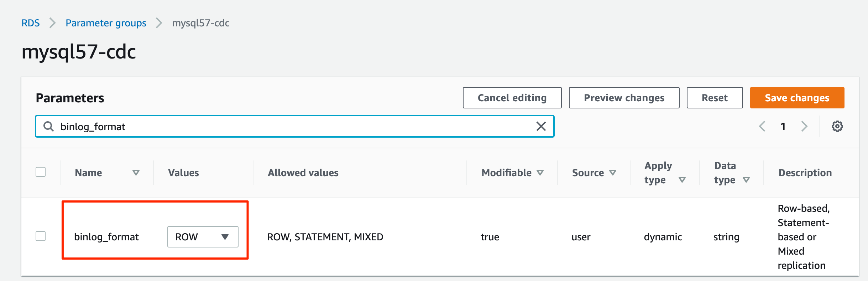The height and width of the screenshot is (281, 868).
Task: Click the Reset button
Action: coord(714,98)
